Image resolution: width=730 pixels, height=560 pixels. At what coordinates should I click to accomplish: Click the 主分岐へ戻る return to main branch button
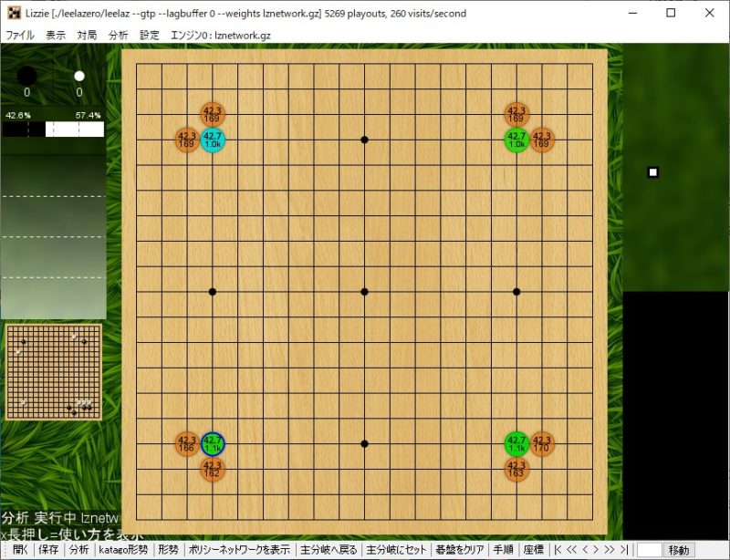[329, 550]
